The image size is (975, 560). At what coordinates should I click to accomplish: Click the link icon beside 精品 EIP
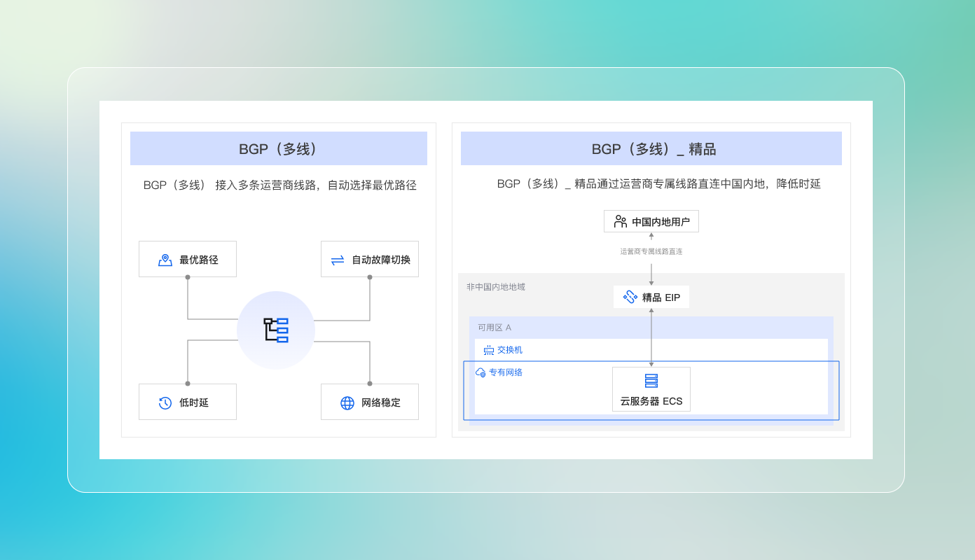[630, 297]
